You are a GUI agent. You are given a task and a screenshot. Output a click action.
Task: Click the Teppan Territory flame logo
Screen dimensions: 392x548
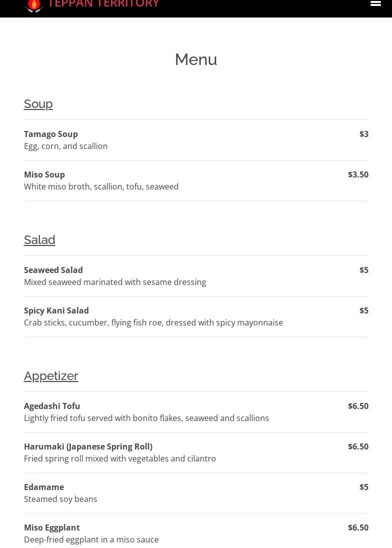[x=34, y=5]
